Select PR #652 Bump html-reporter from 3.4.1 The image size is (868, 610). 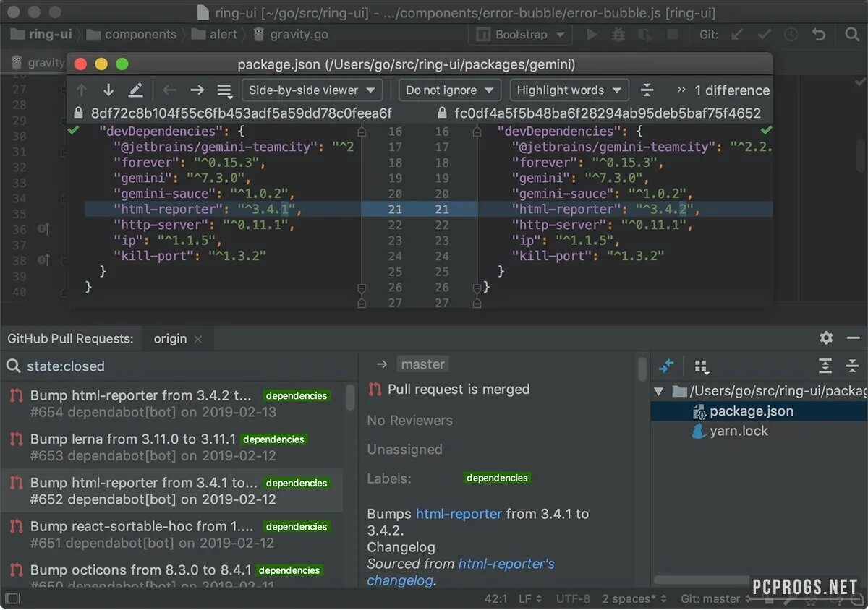point(171,491)
